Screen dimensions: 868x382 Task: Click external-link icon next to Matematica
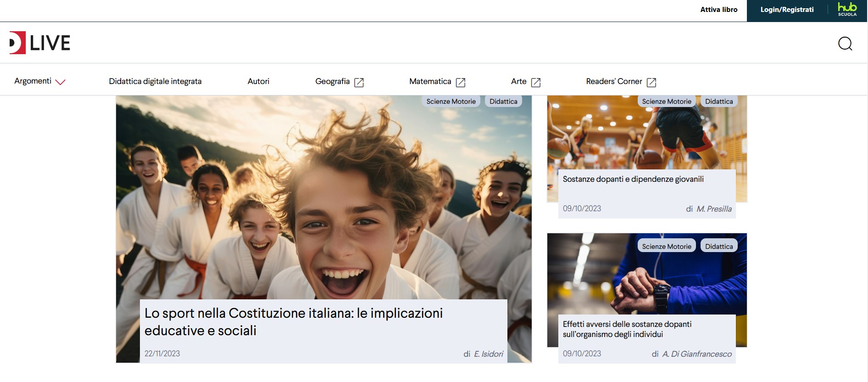[x=461, y=82]
